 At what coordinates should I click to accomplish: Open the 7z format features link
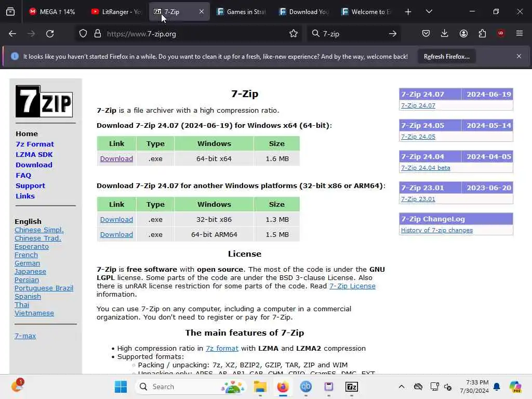(x=222, y=349)
